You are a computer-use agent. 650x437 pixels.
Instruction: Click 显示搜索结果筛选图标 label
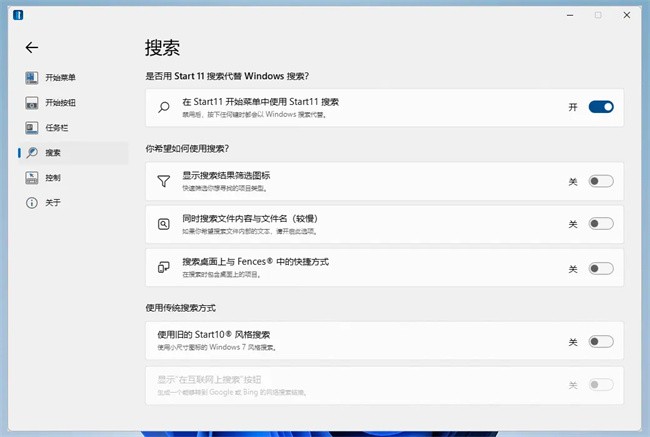226,176
